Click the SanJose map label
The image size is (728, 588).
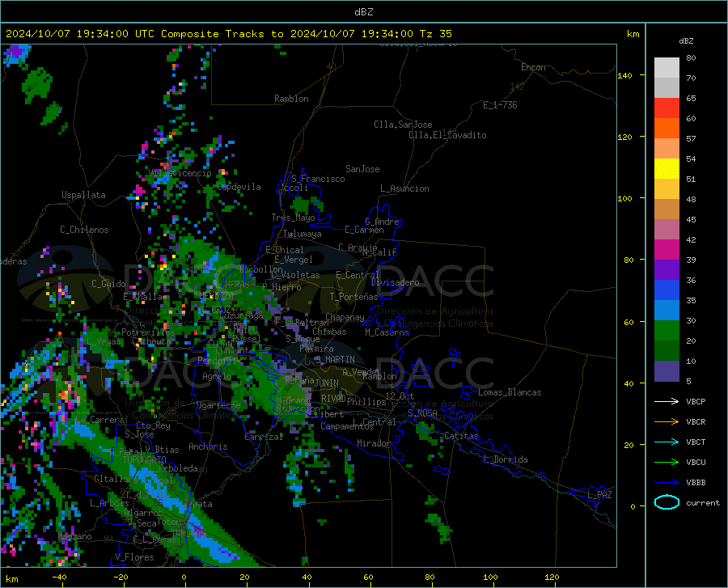point(362,169)
